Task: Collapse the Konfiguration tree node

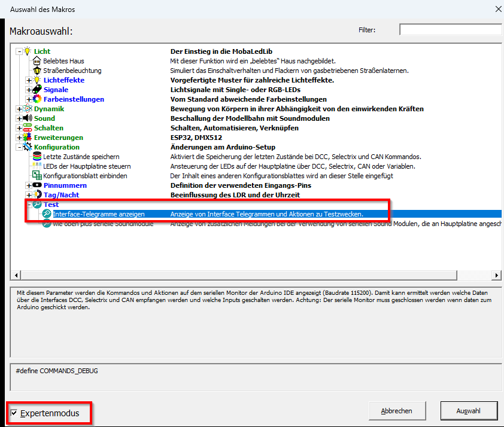Action: [19, 147]
